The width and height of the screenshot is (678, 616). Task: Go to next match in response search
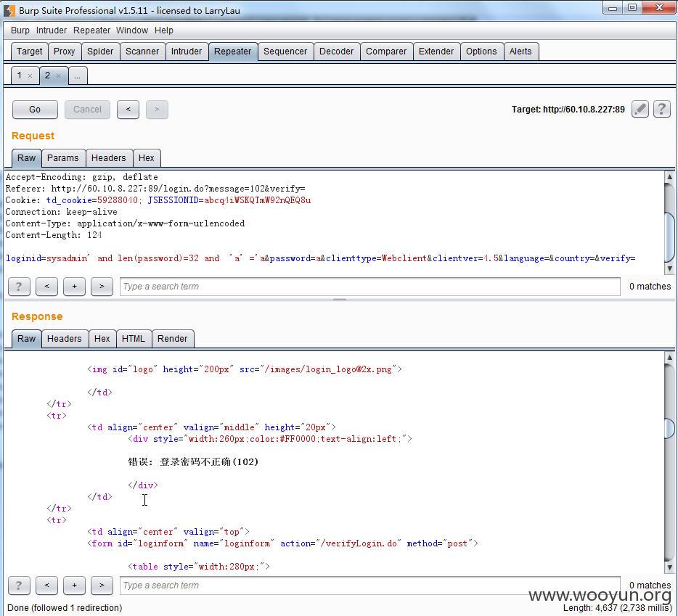[102, 586]
